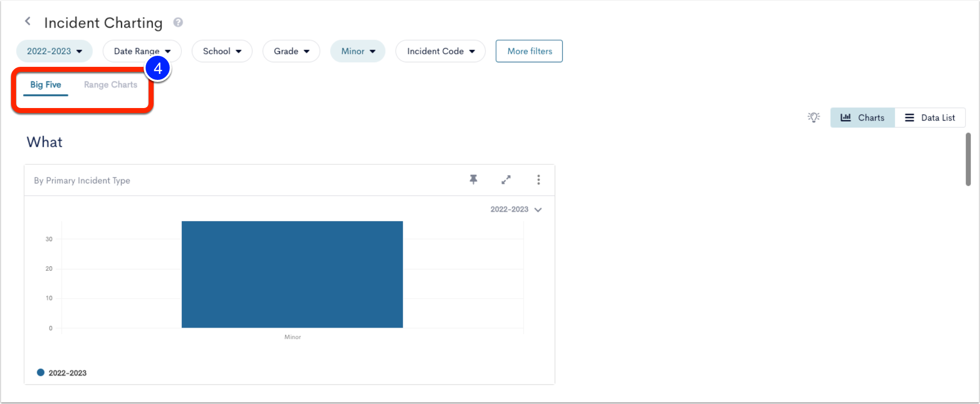Select the Big Five tab
Image resolution: width=980 pixels, height=404 pixels.
tap(46, 85)
